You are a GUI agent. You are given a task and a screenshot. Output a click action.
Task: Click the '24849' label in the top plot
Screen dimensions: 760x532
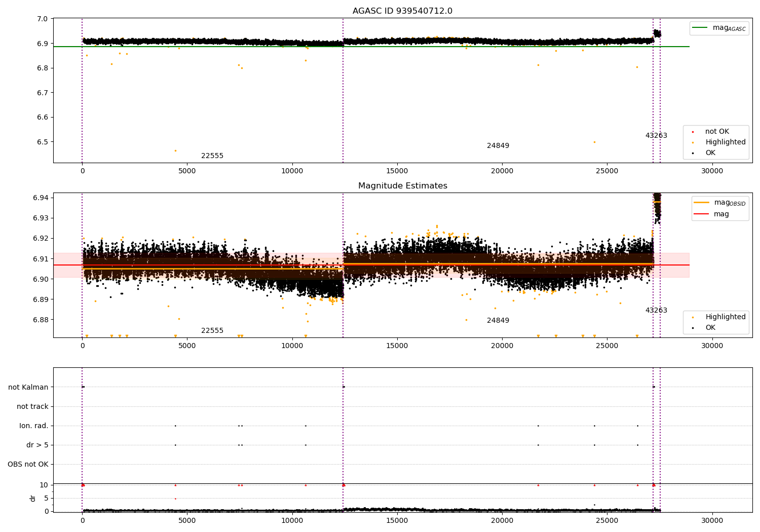[x=498, y=146]
